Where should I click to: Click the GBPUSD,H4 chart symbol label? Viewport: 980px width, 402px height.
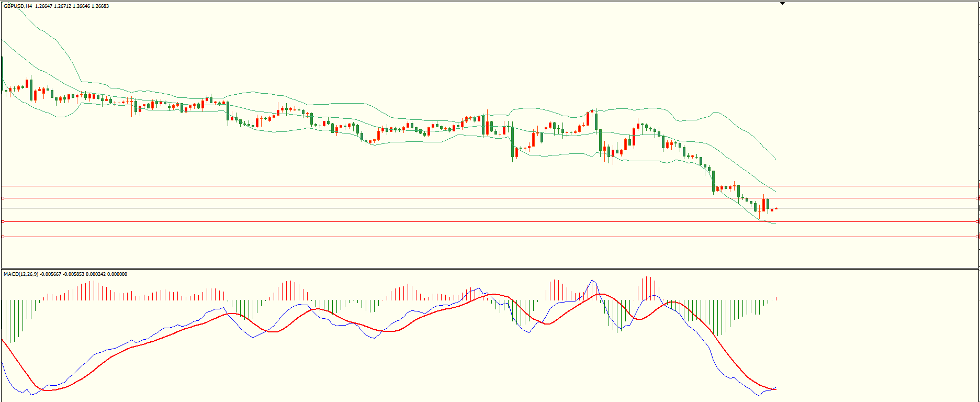pos(18,6)
